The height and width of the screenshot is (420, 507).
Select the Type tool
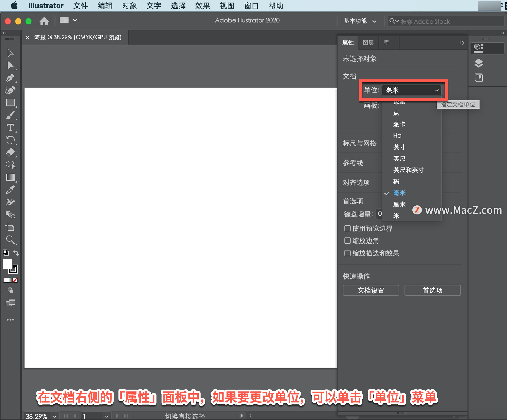click(10, 128)
